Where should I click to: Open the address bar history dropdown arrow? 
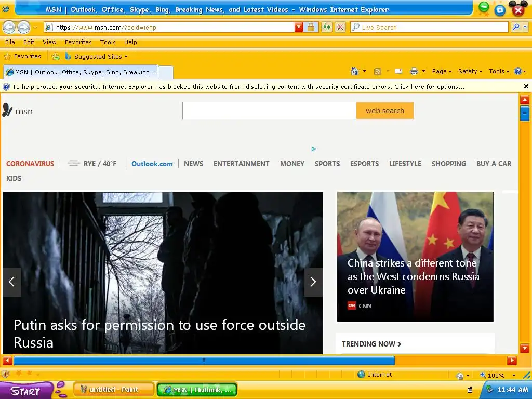coord(299,28)
